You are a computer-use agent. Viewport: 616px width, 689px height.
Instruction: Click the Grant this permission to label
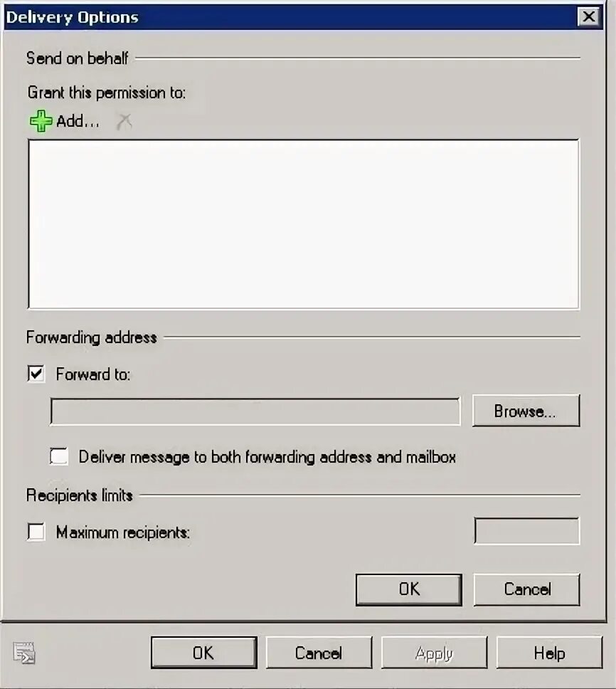107,93
